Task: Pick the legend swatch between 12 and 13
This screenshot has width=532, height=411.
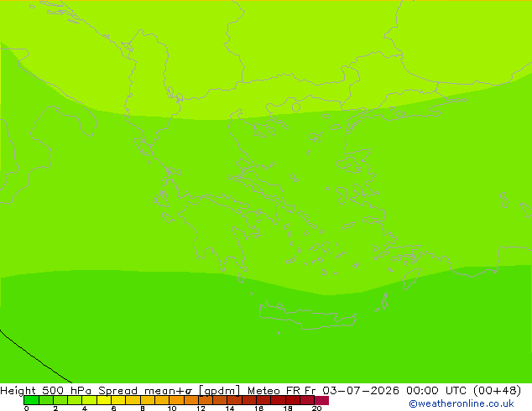Action: coord(206,400)
